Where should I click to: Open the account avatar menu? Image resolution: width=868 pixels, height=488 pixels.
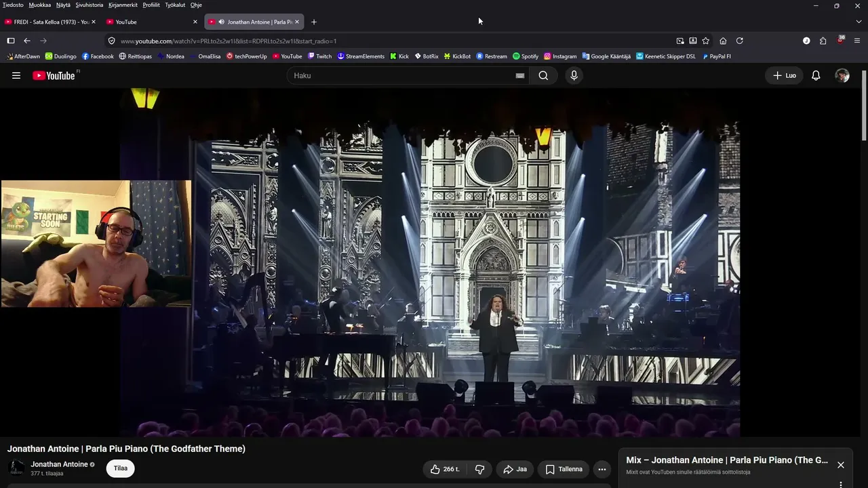(x=842, y=75)
